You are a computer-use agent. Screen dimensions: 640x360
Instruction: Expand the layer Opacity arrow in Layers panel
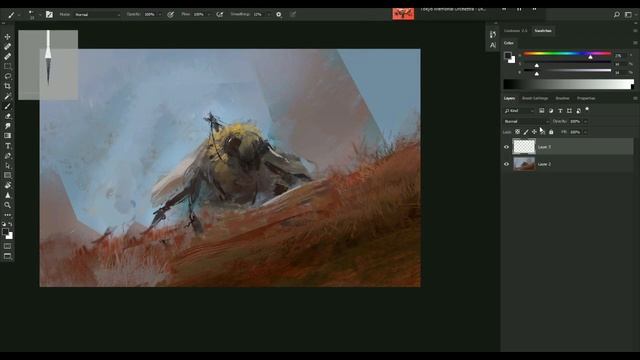[585, 121]
